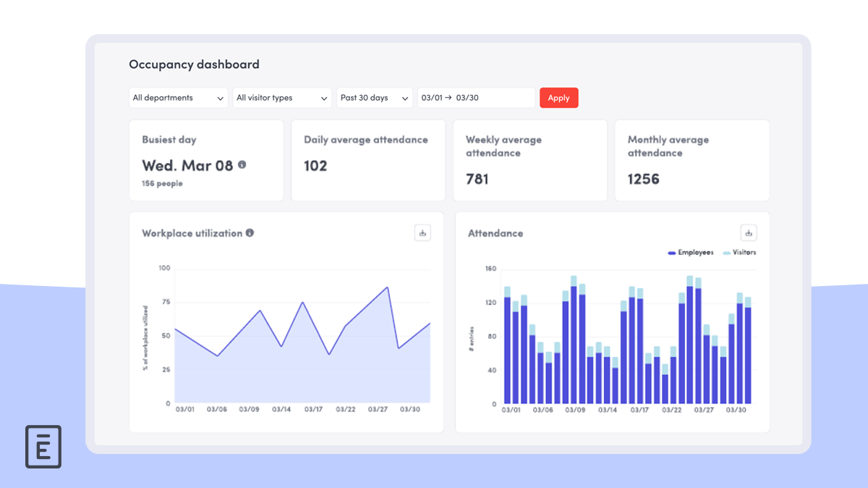Viewport: 868px width, 488px height.
Task: Click the 03/01 to 03/30 date range field
Action: click(475, 98)
